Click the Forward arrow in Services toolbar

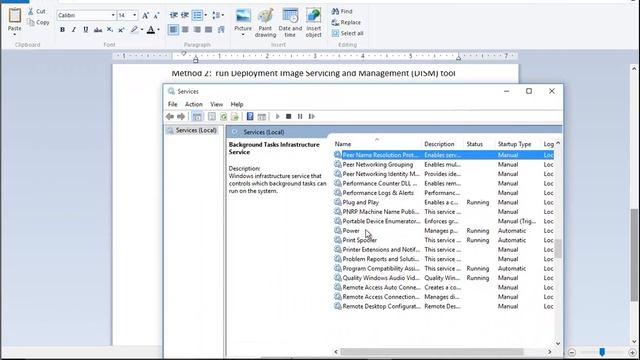pos(181,117)
